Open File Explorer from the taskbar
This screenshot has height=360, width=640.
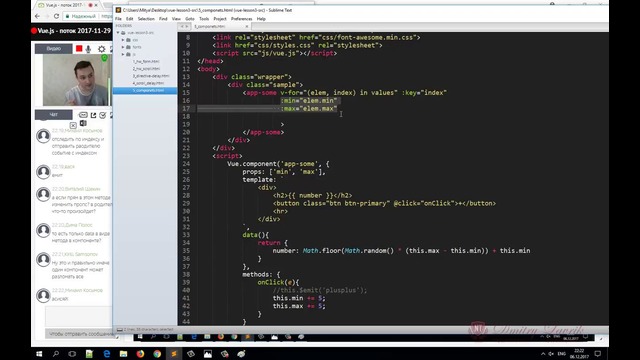(x=123, y=354)
